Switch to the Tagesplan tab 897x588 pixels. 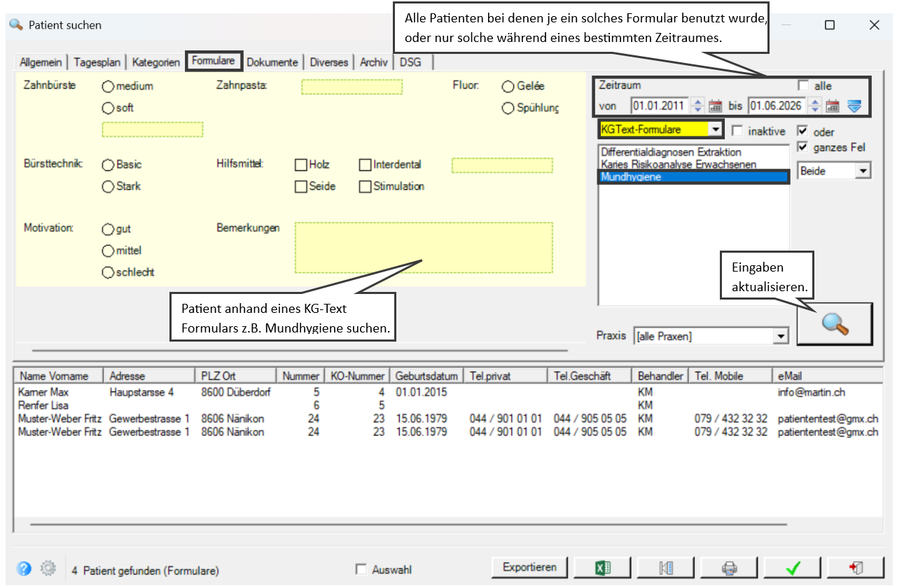pyautogui.click(x=97, y=62)
